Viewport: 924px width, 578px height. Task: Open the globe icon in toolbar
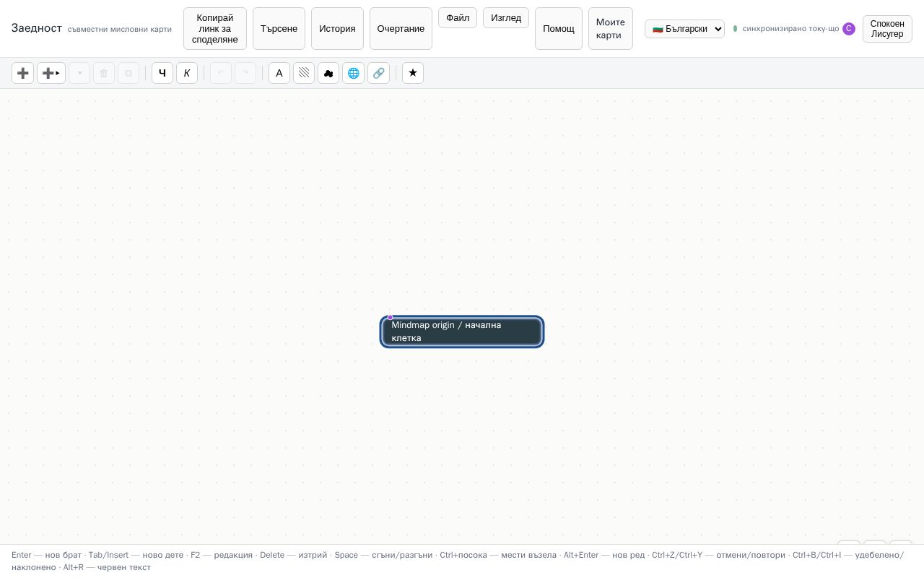pyautogui.click(x=353, y=73)
